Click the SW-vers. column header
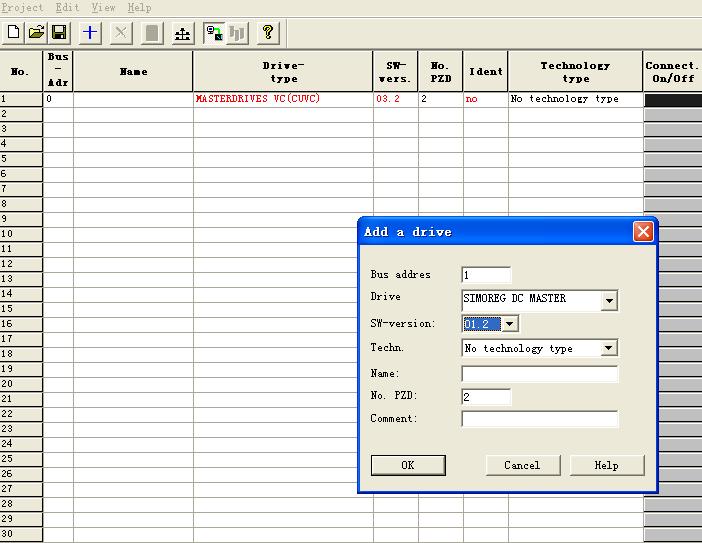 pyautogui.click(x=395, y=71)
